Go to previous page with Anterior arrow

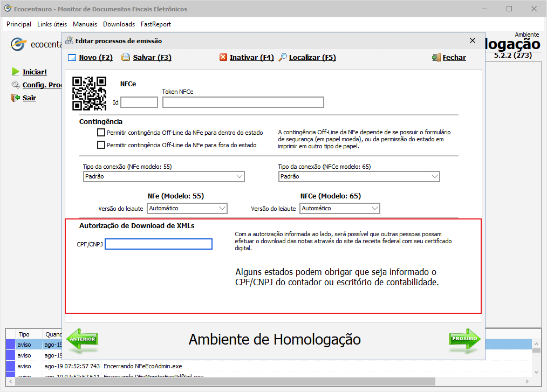(81, 339)
